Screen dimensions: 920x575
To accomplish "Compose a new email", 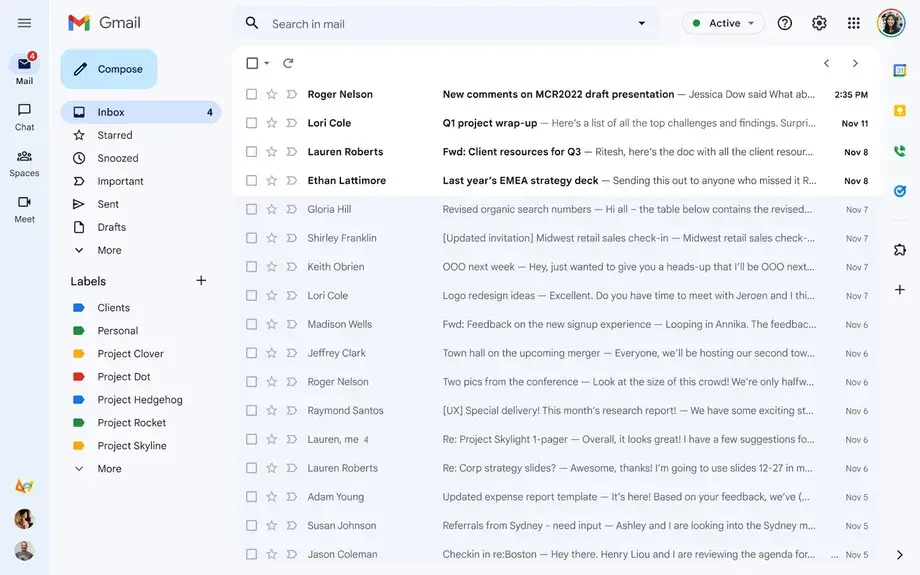I will pyautogui.click(x=109, y=69).
